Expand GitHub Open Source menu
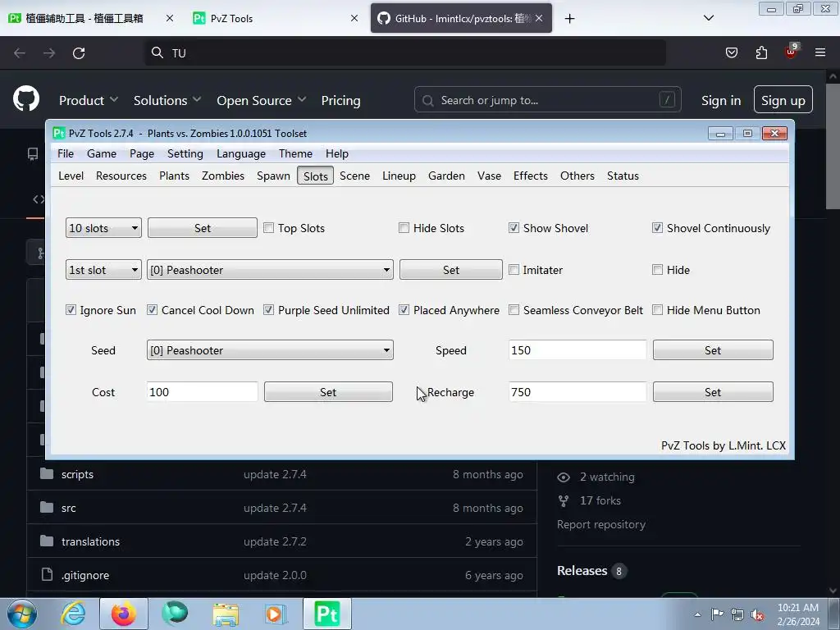Viewport: 840px width, 630px height. pos(262,100)
